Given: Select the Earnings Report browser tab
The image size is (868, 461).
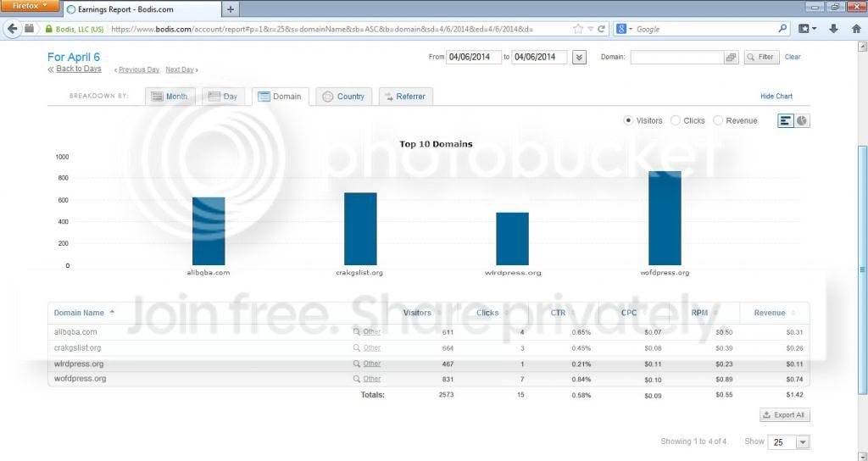Looking at the screenshot, I should pyautogui.click(x=142, y=9).
